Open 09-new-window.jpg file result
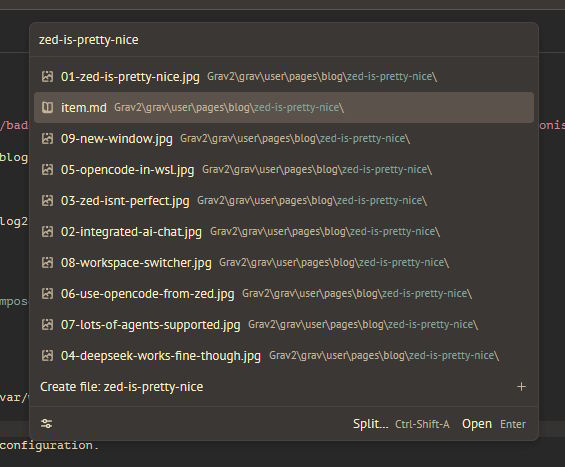Viewport: 565px width, 467px height. click(284, 138)
